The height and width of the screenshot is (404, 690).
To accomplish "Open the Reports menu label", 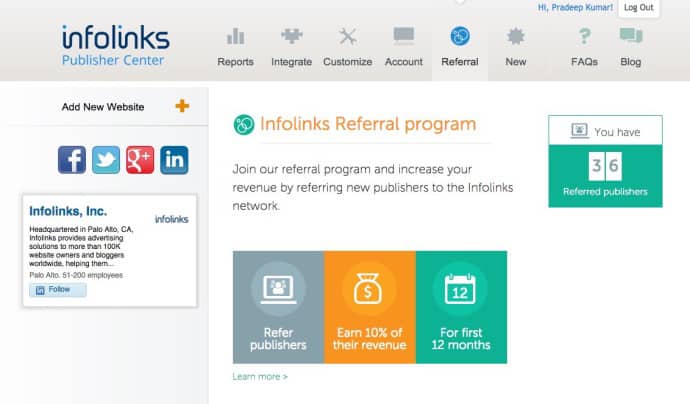I will pos(235,62).
